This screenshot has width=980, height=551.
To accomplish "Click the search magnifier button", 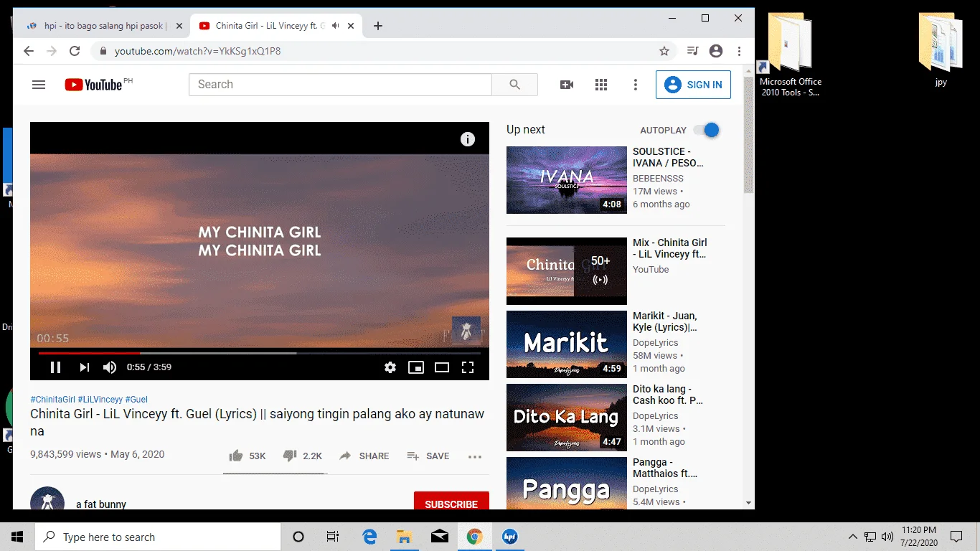I will [x=514, y=85].
